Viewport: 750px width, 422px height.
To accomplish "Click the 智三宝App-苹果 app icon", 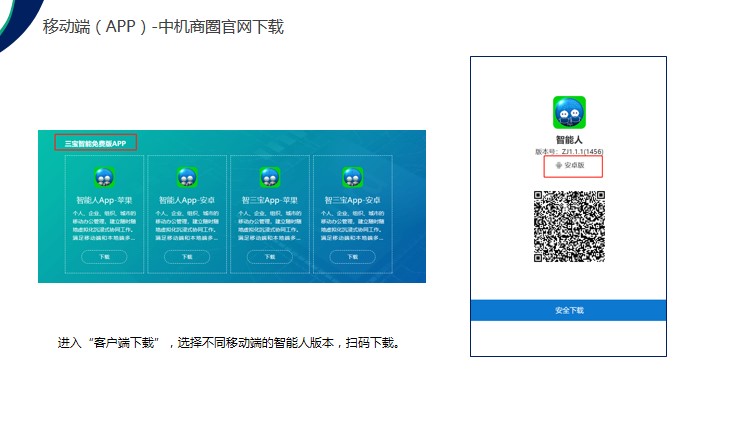I will click(x=270, y=178).
